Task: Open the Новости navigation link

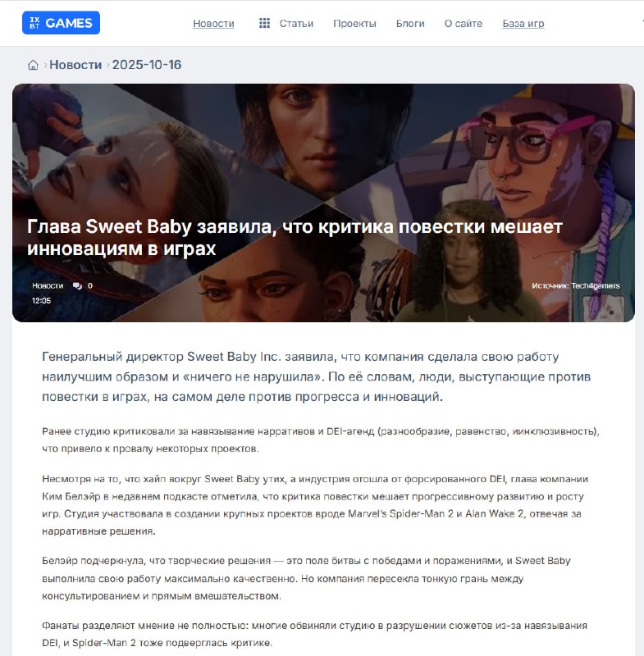Action: pos(213,24)
